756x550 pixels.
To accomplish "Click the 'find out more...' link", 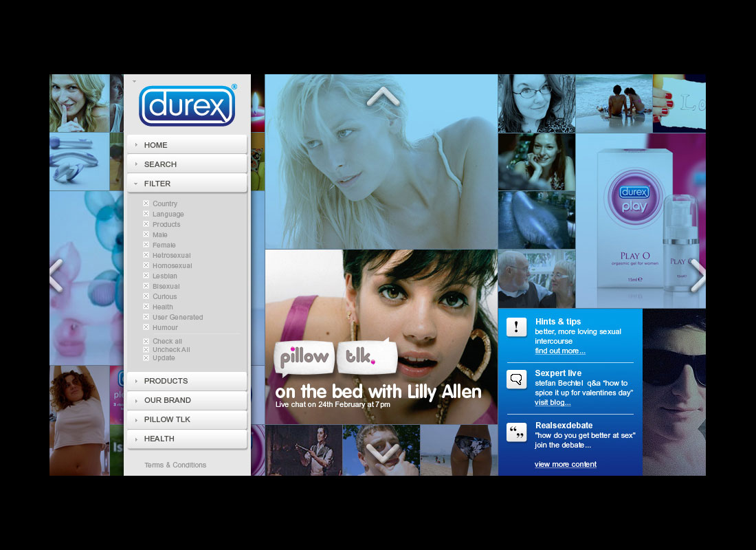I will coord(560,351).
